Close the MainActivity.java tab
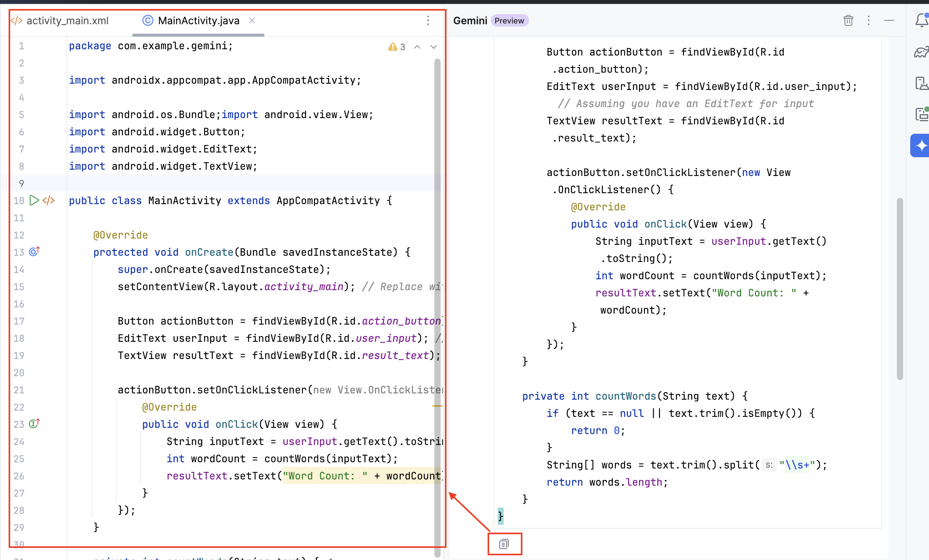Image resolution: width=929 pixels, height=560 pixels. point(252,20)
